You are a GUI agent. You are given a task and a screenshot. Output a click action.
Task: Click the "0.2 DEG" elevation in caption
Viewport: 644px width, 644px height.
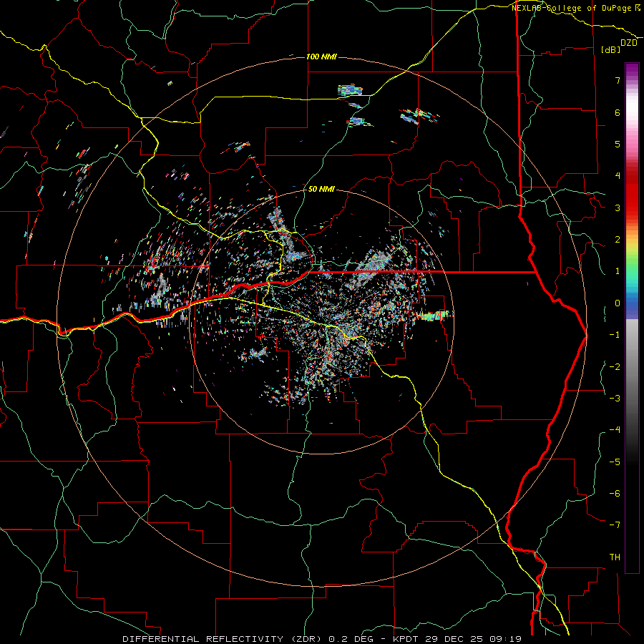point(351,639)
